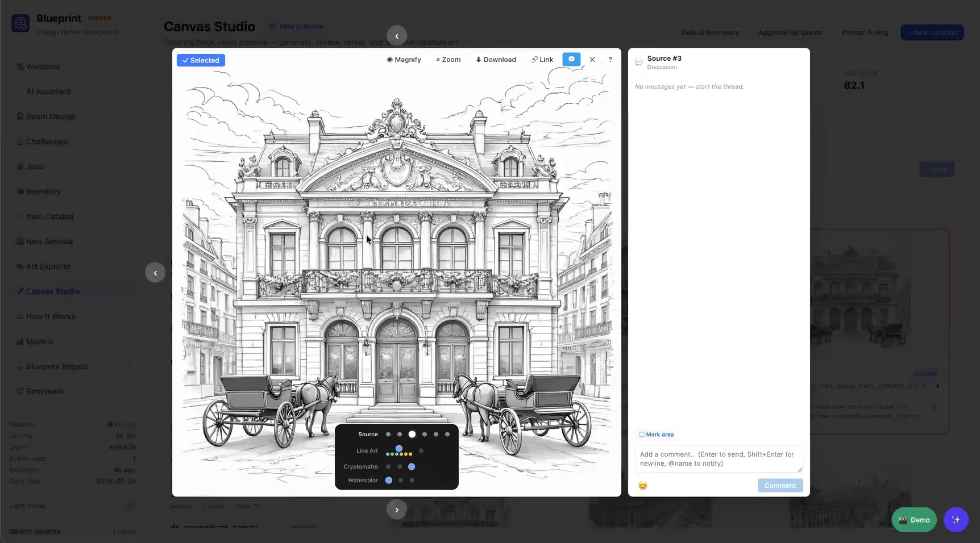The image size is (980, 543).
Task: Select the first Watercolor variant dot
Action: pyautogui.click(x=389, y=481)
